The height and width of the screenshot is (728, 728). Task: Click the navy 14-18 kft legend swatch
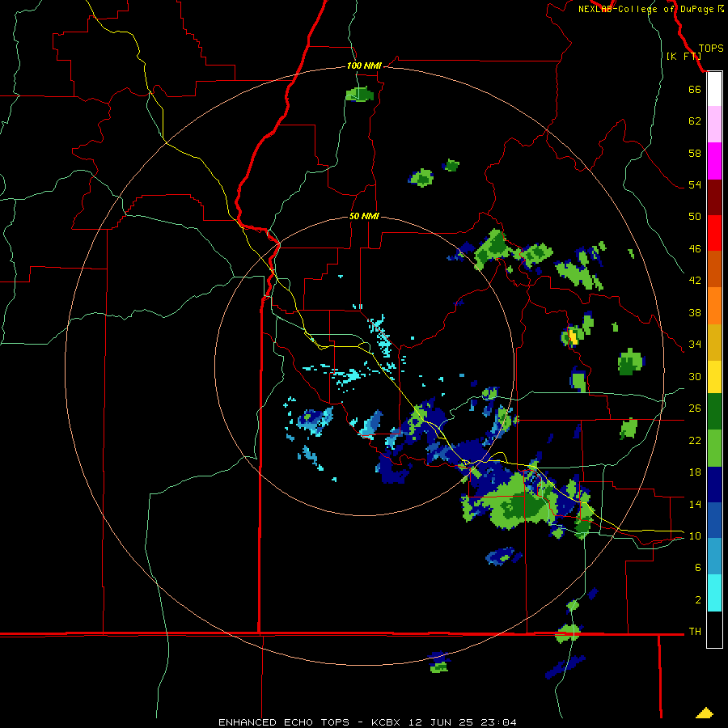pyautogui.click(x=714, y=485)
